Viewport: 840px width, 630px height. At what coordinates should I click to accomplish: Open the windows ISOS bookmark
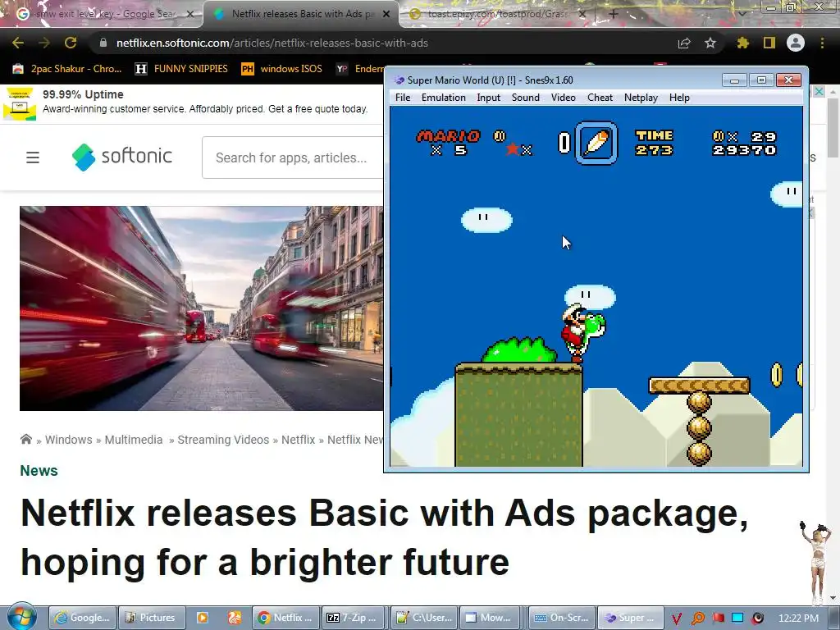pyautogui.click(x=282, y=69)
